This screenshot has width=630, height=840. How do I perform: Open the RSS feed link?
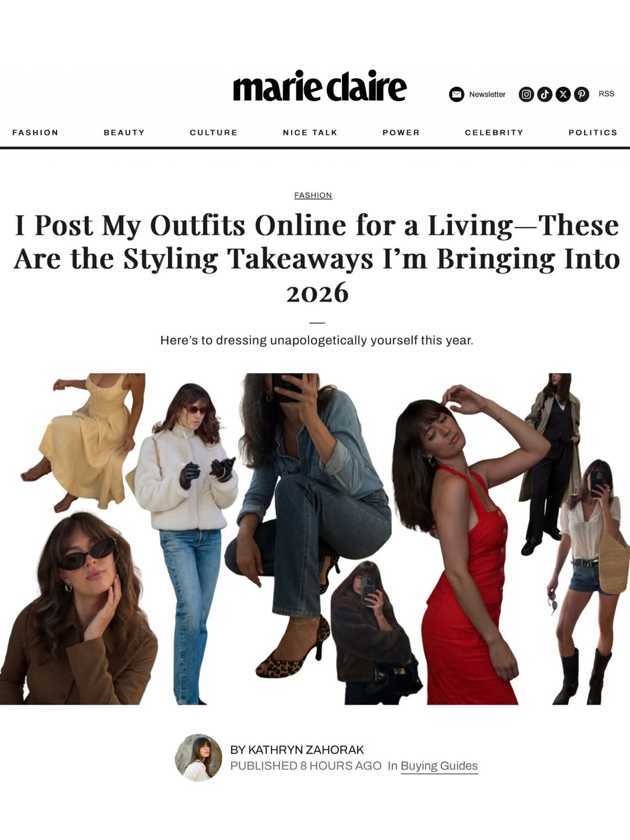click(606, 94)
